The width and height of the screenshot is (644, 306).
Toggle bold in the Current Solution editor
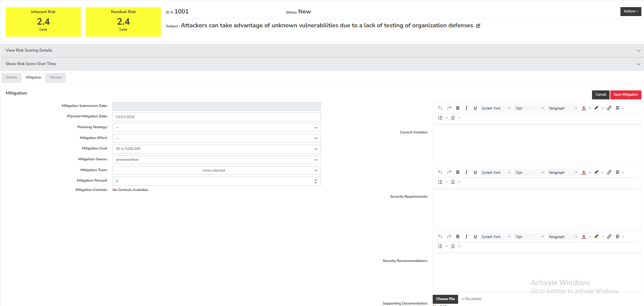click(x=458, y=108)
